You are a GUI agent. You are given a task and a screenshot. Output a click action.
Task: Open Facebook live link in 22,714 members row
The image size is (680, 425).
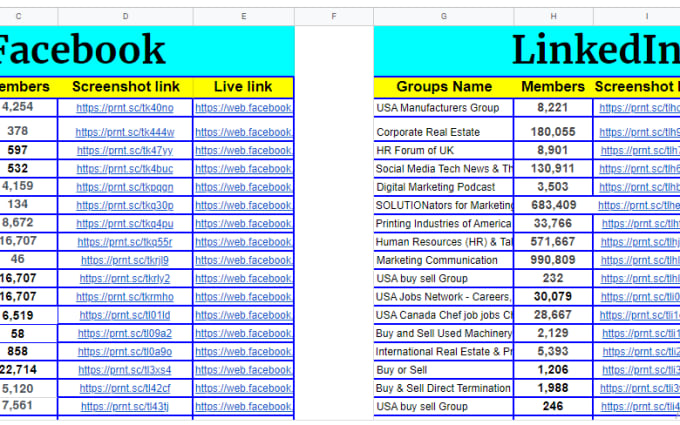tap(244, 370)
